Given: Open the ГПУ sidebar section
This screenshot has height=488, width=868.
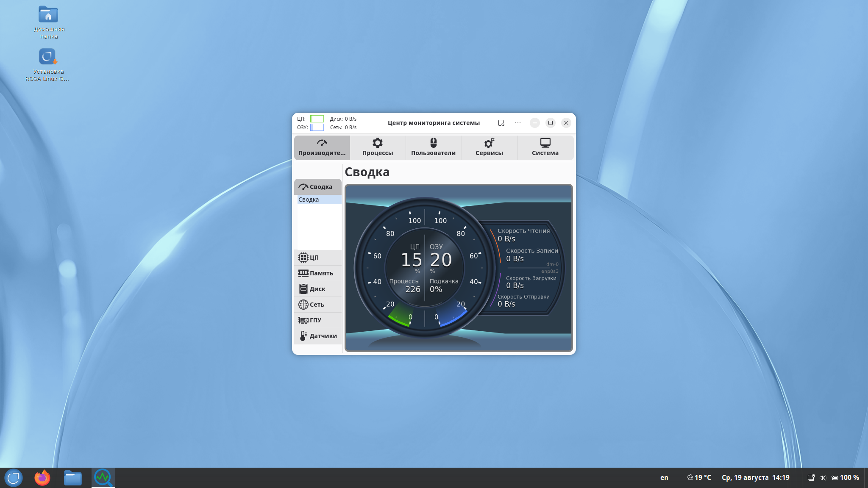Looking at the screenshot, I should (x=317, y=320).
